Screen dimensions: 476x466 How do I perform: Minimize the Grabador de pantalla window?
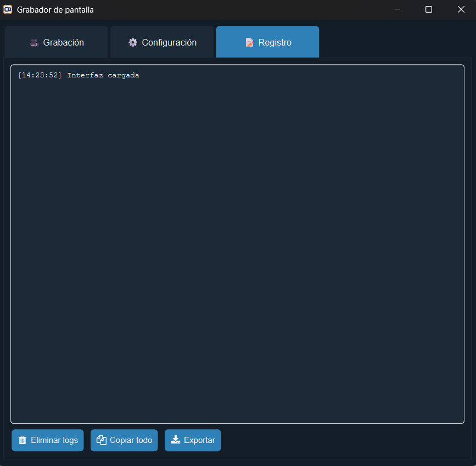pos(397,9)
